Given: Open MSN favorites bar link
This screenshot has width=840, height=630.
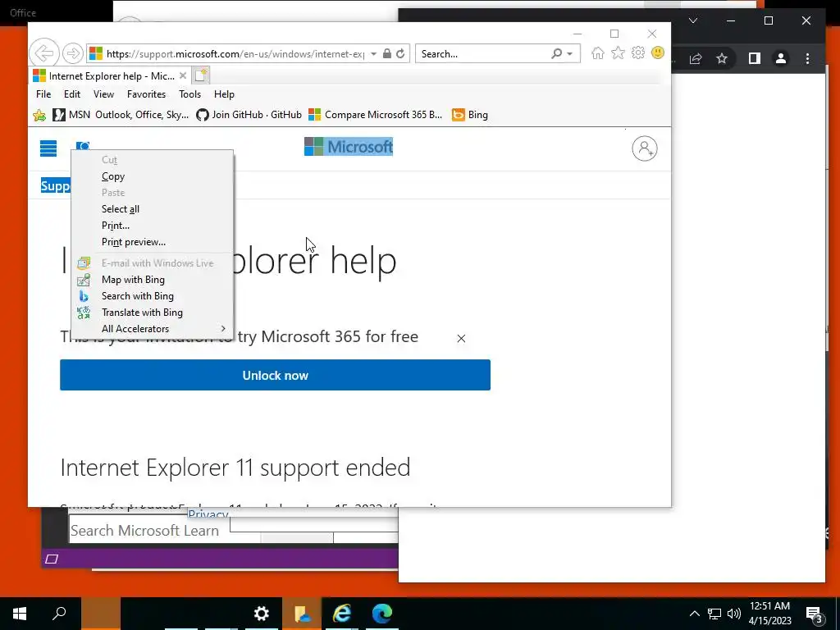Looking at the screenshot, I should pyautogui.click(x=71, y=115).
